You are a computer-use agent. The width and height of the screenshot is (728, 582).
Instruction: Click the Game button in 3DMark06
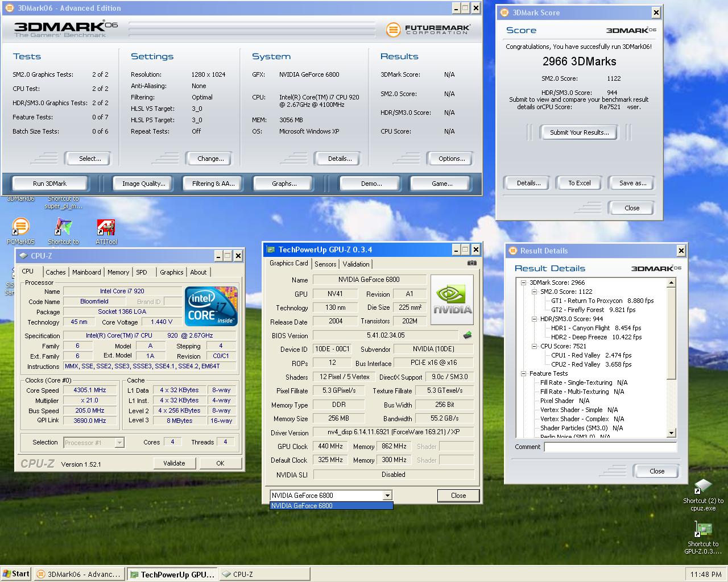[442, 184]
